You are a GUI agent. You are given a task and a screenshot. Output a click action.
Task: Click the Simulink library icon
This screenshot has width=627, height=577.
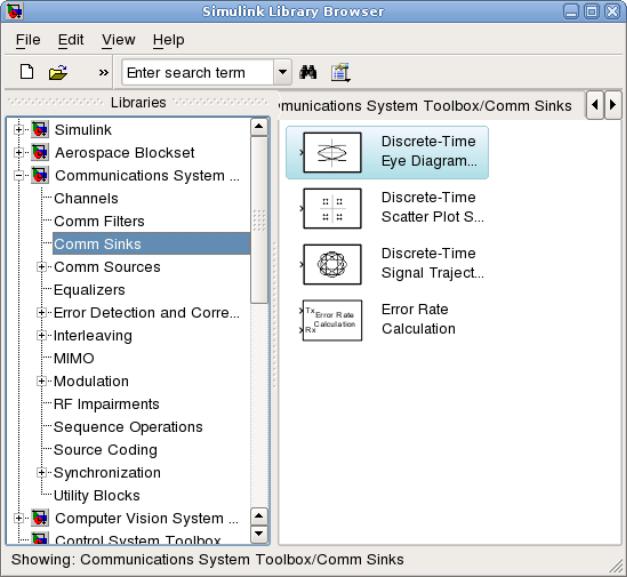tap(40, 130)
